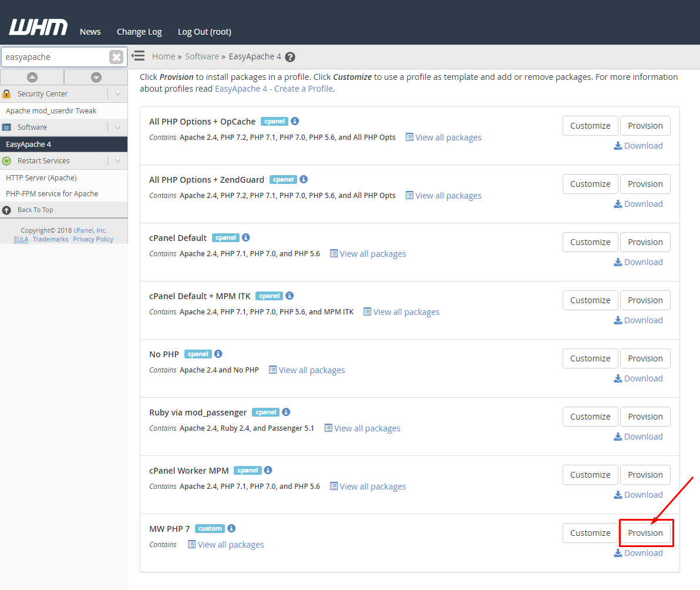Provision Ruby via mod_passenger profile
Image resolution: width=700 pixels, height=590 pixels.
[x=645, y=417]
